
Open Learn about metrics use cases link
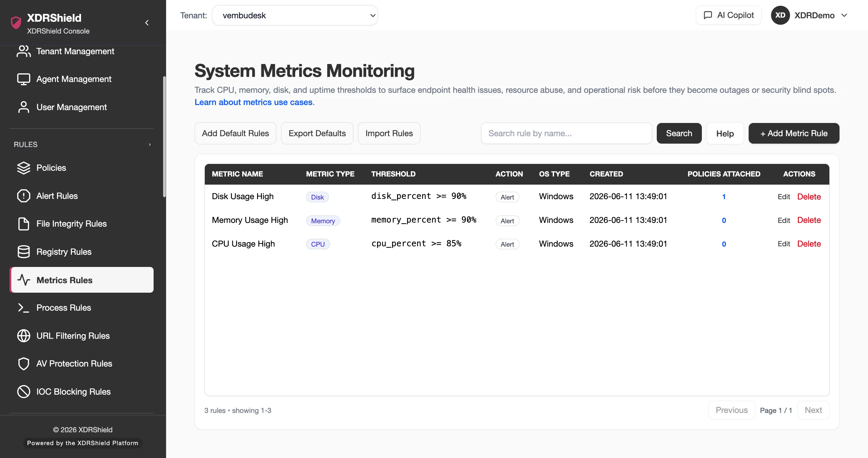tap(254, 102)
